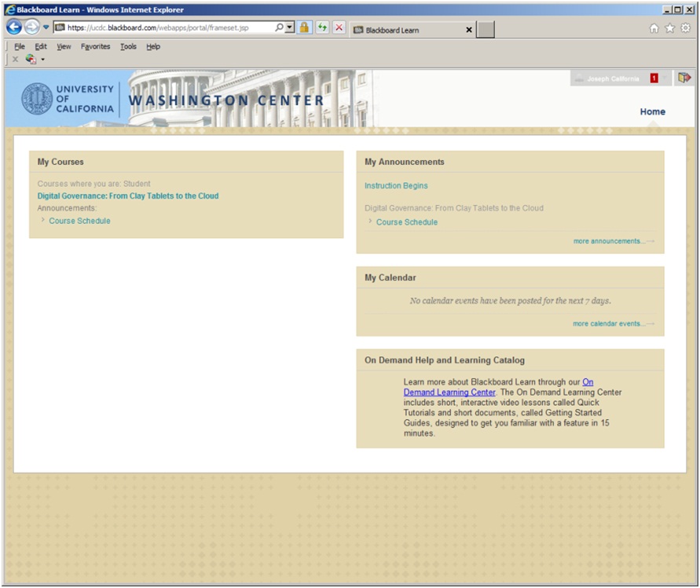Click the browser Back arrow button
The width and height of the screenshot is (700, 588).
pos(14,27)
